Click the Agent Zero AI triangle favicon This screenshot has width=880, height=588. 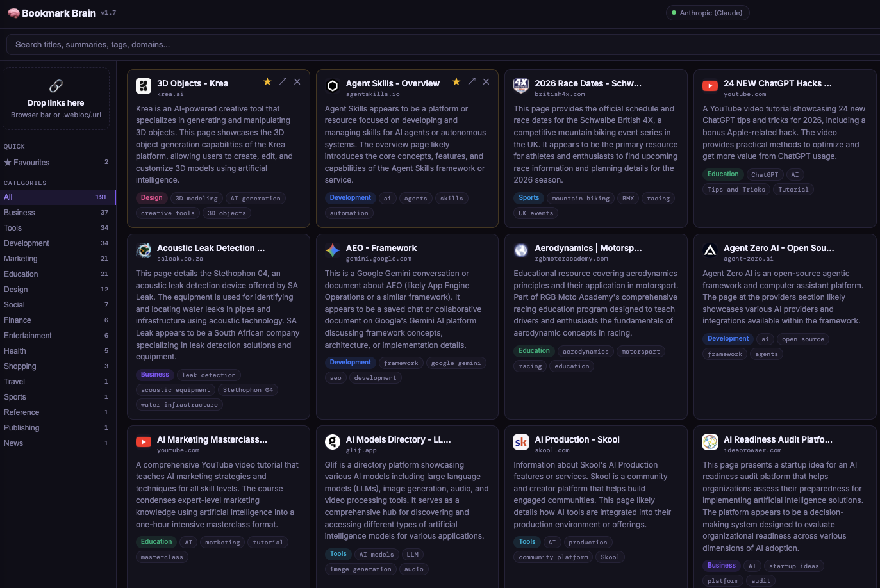coord(710,250)
